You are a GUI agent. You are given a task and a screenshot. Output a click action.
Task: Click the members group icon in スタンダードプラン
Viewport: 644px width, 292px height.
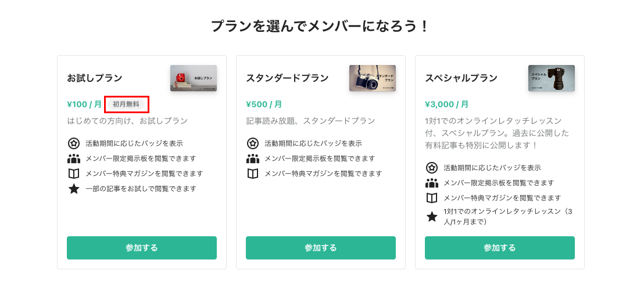tap(253, 158)
